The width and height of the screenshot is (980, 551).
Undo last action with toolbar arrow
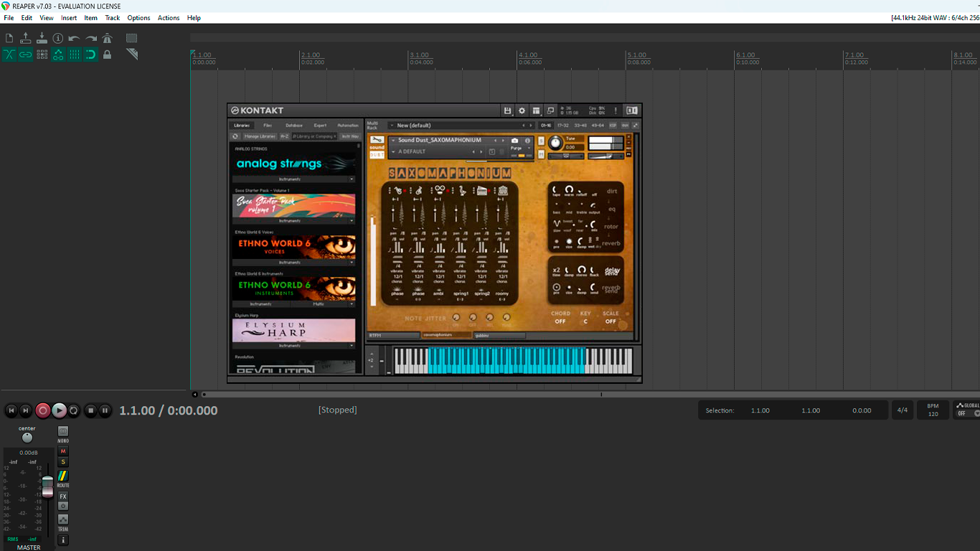[x=75, y=38]
